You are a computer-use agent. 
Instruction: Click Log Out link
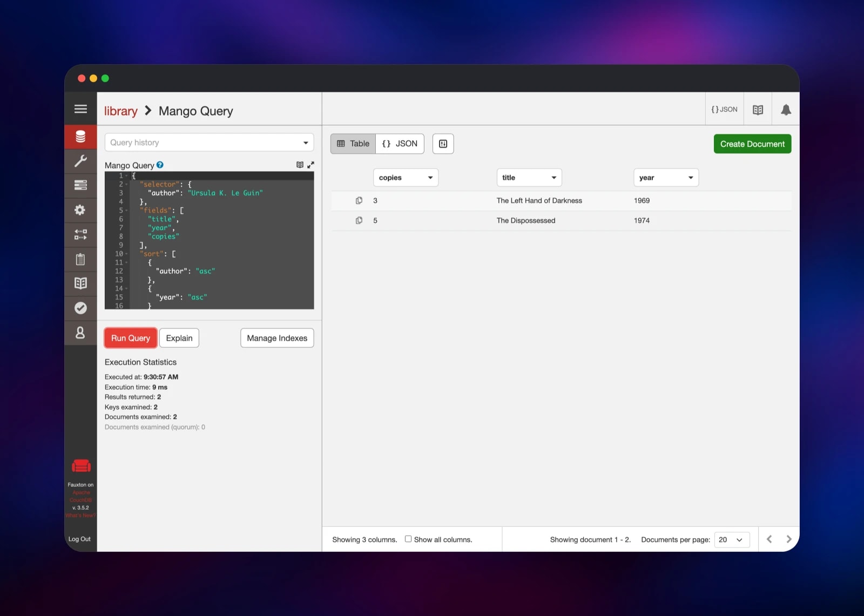pos(80,539)
